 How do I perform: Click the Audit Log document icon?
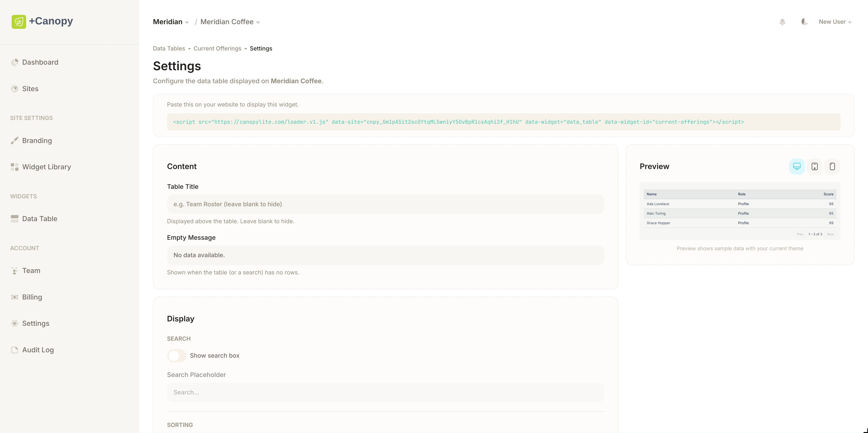[x=14, y=350]
